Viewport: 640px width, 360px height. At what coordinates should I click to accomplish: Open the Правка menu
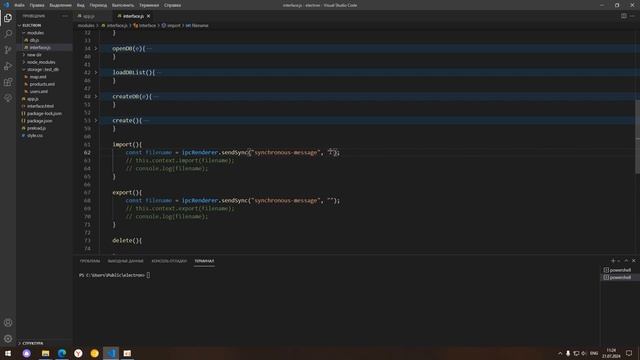coord(37,5)
